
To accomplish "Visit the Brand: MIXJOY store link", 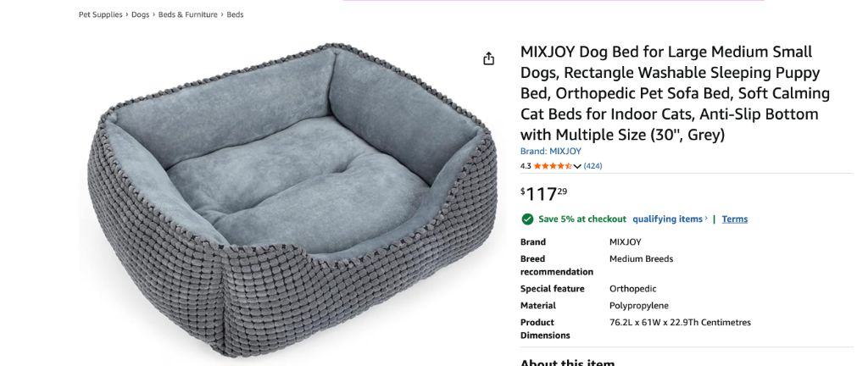I will 550,152.
